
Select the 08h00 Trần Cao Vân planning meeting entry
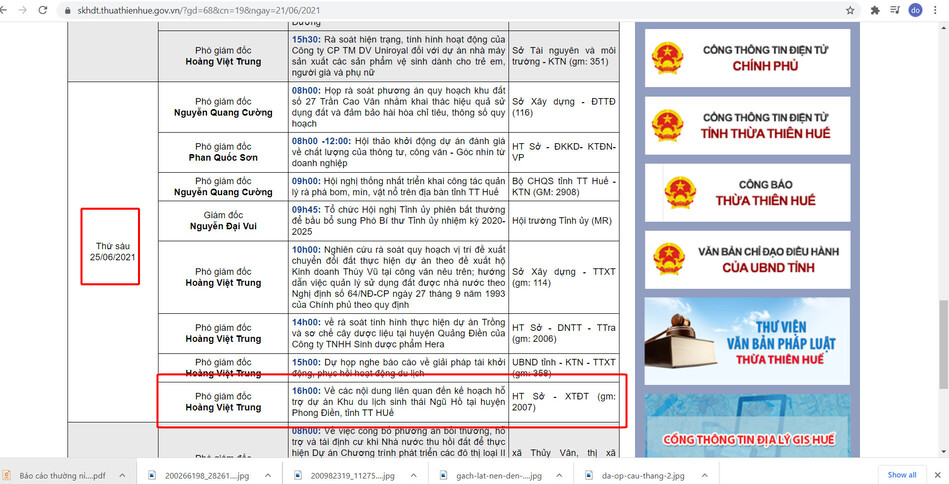pyautogui.click(x=399, y=107)
